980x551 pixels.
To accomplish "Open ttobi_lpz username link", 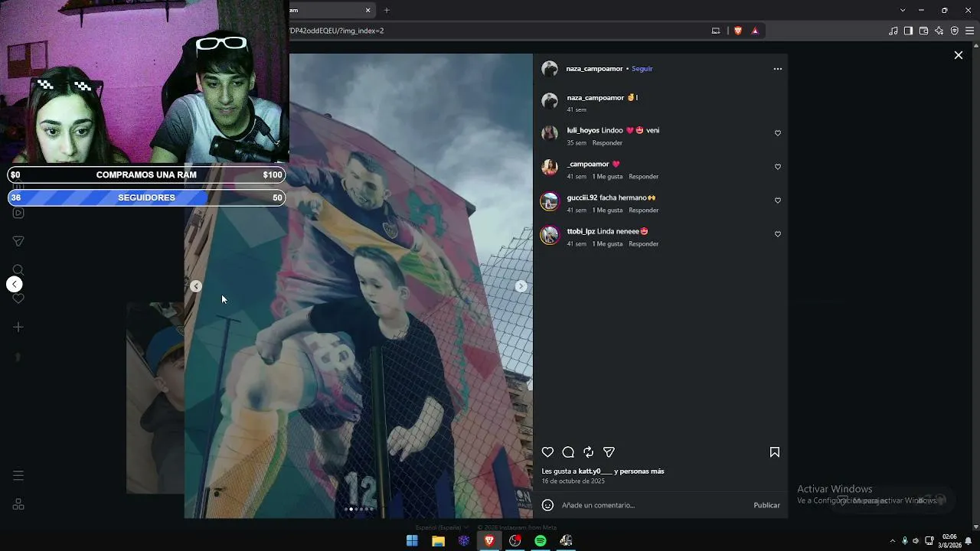I will pyautogui.click(x=581, y=231).
